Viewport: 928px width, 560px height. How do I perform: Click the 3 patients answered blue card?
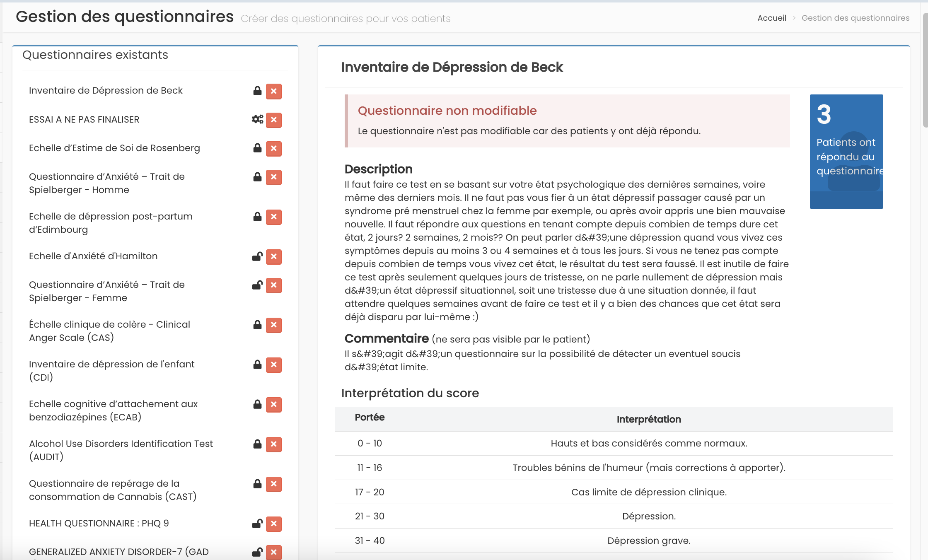pos(846,152)
